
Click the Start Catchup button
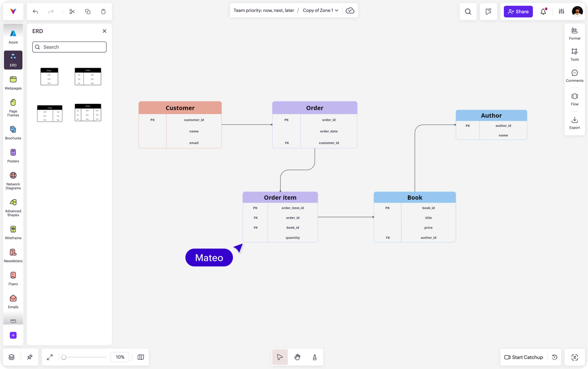click(x=524, y=357)
